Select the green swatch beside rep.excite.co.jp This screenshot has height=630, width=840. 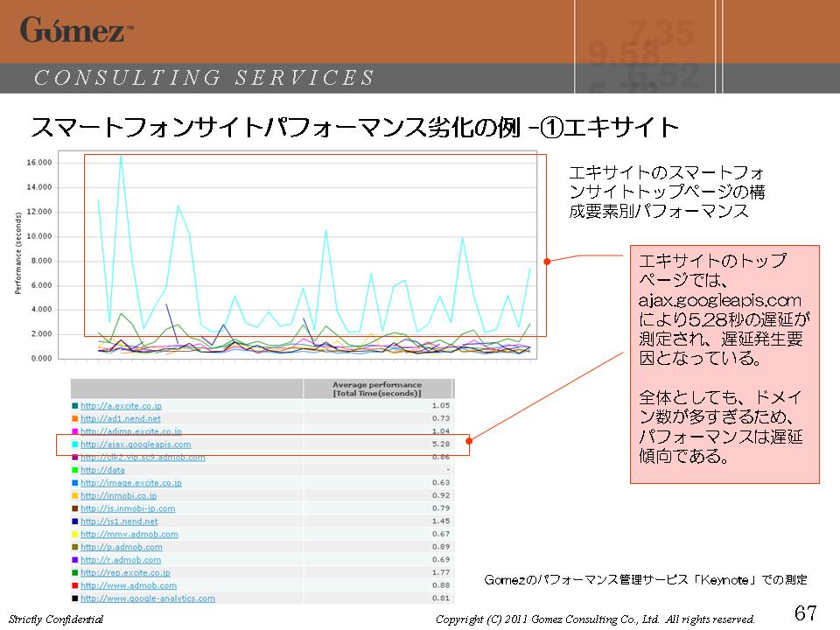point(75,573)
